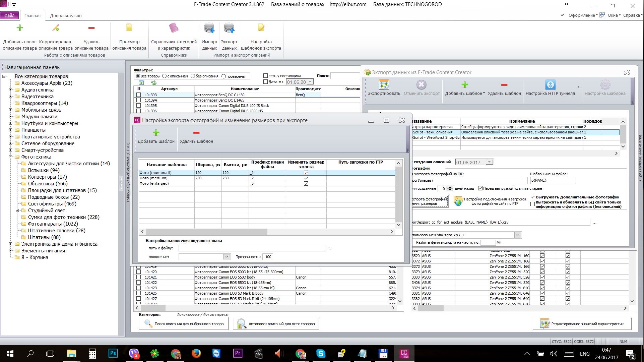Open the Окна menu

pos(614,15)
